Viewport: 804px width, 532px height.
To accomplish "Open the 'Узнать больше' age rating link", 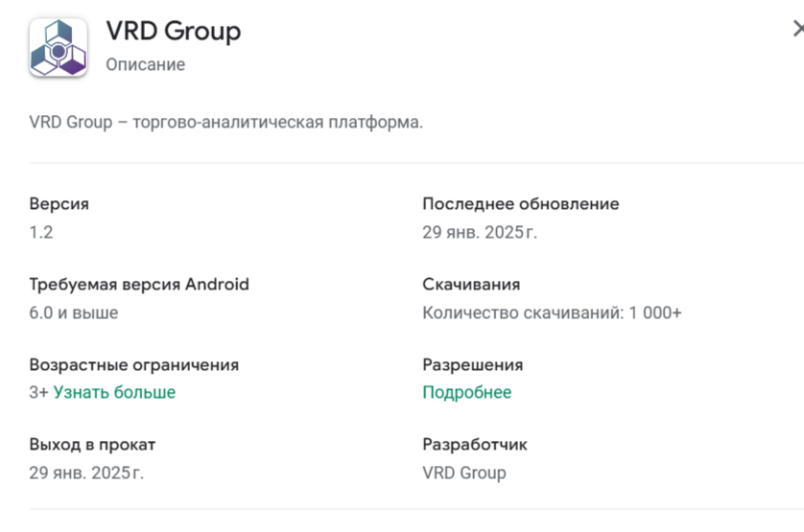I will pos(114,392).
